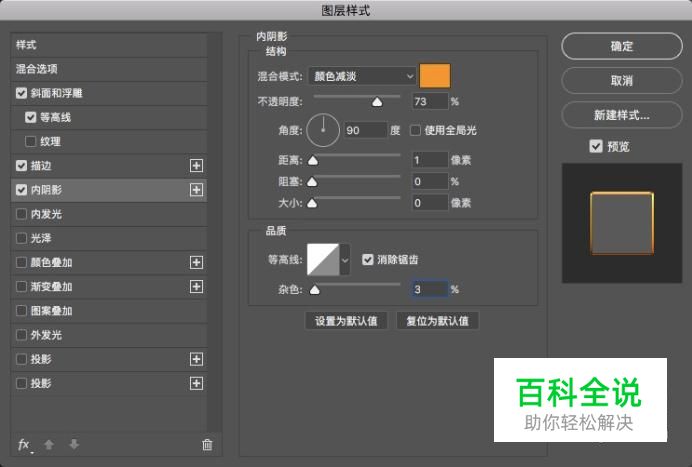692x467 pixels.
Task: Click the 阻塞 slider handle
Action: click(x=312, y=181)
